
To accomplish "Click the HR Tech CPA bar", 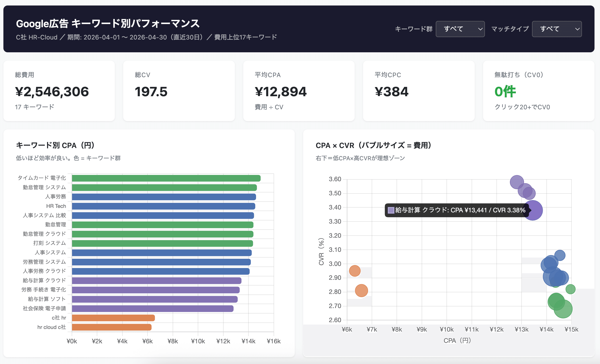I will [x=163, y=206].
